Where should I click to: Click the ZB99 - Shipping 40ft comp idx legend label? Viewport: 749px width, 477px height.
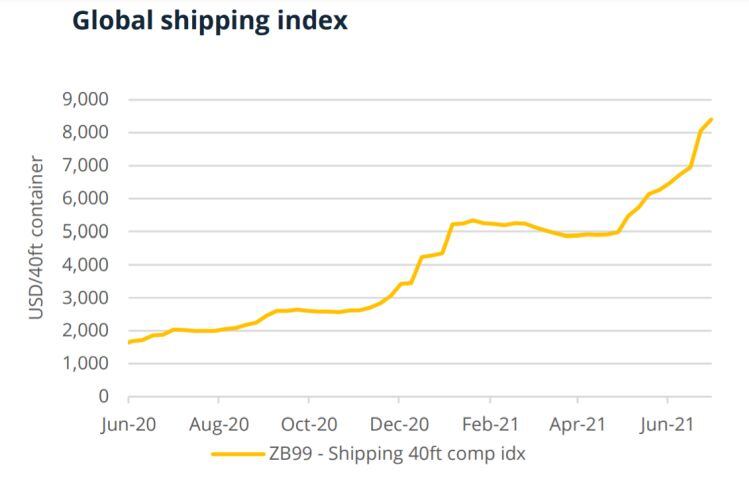click(x=396, y=453)
